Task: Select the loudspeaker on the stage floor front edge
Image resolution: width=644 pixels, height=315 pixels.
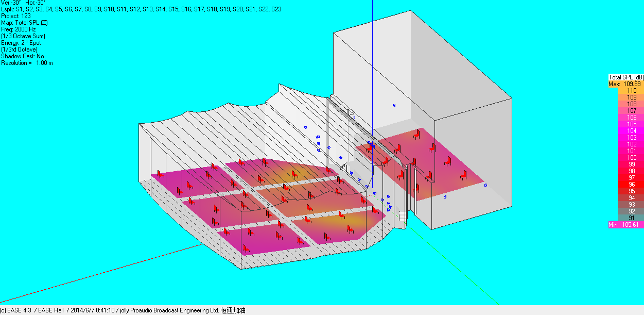Action: [x=445, y=197]
